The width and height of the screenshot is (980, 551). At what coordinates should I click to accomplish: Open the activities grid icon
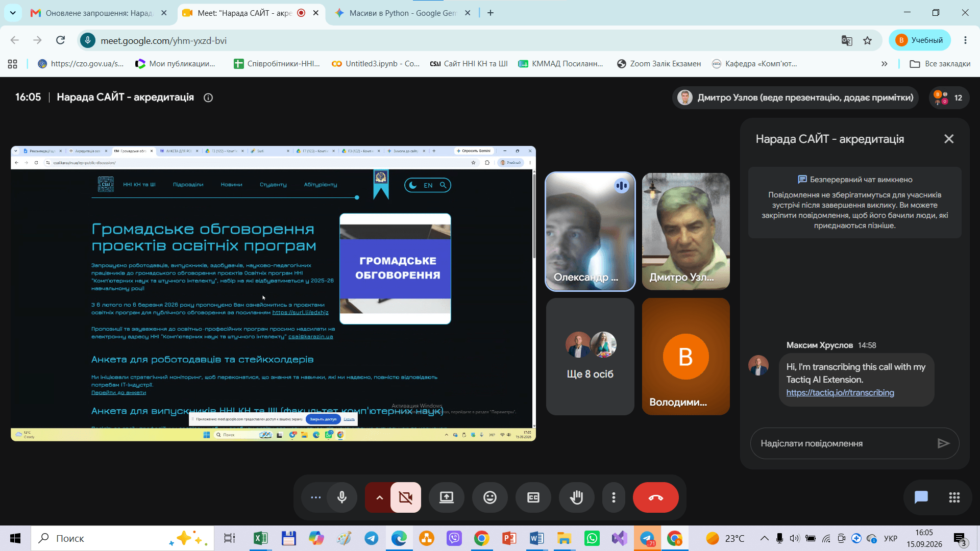coord(954,497)
